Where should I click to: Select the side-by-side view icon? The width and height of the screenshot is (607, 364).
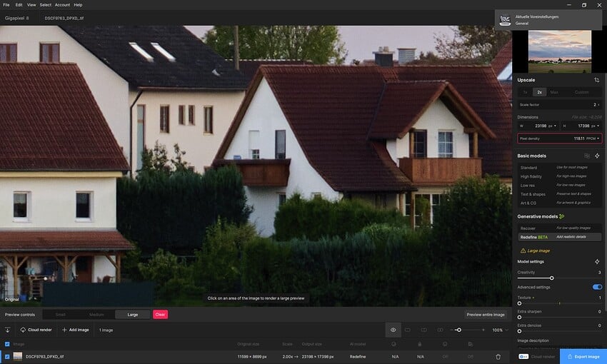440,330
